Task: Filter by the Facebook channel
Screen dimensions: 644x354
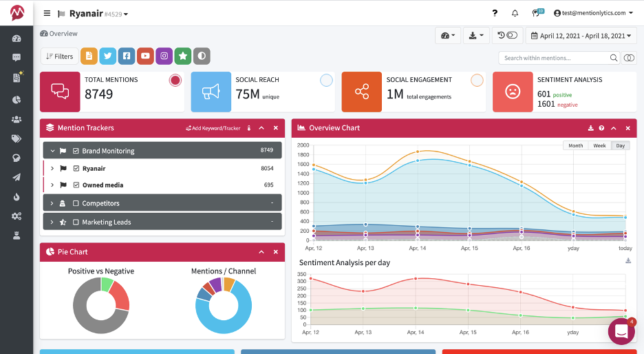Action: coord(127,56)
